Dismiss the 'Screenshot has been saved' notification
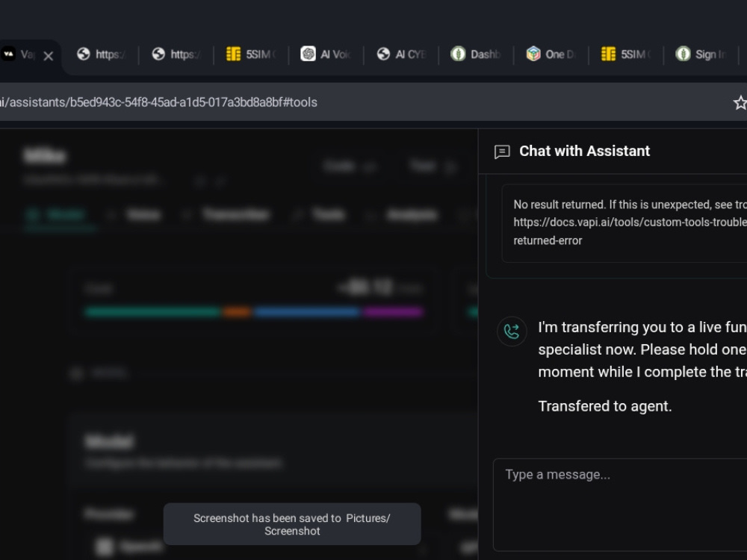Screen dimensions: 747x560 tap(292, 524)
